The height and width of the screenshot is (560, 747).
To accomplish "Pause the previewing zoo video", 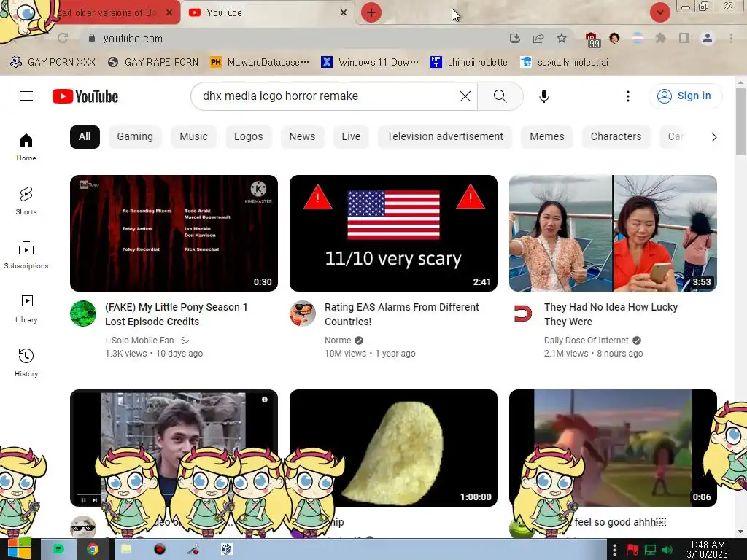I will [83, 500].
